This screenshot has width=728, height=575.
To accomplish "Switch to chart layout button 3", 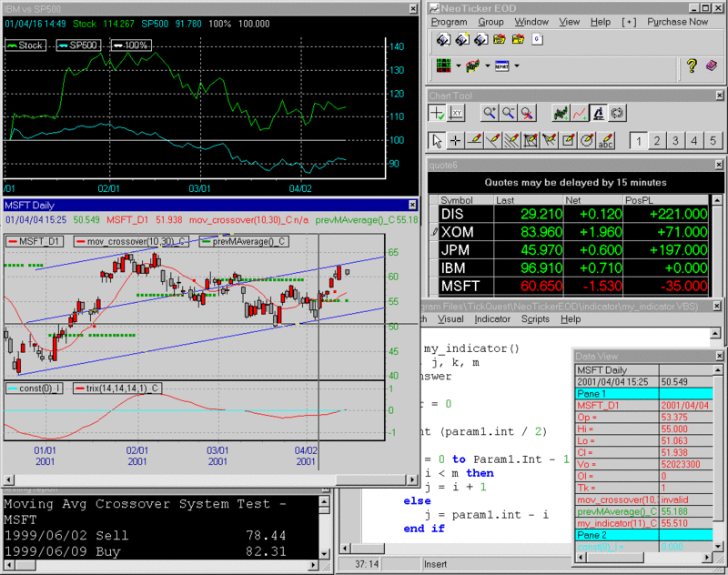I will 675,141.
